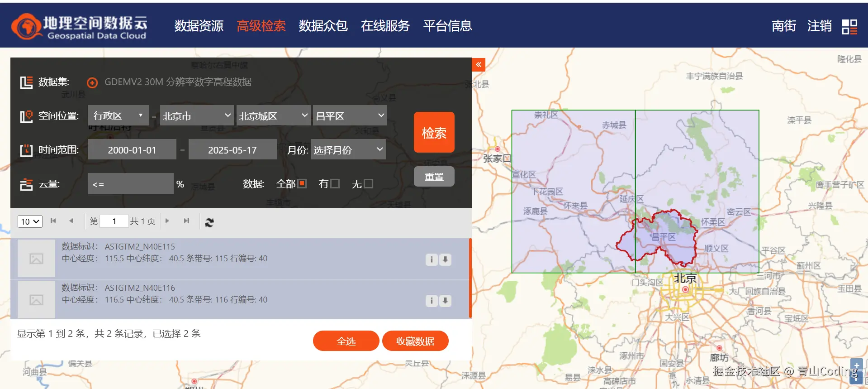The image size is (868, 389).
Task: Check the 无 data checkbox
Action: [x=369, y=184]
